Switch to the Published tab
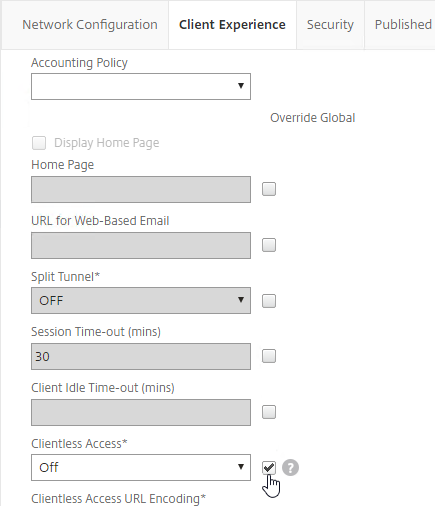Image resolution: width=435 pixels, height=506 pixels. (403, 25)
